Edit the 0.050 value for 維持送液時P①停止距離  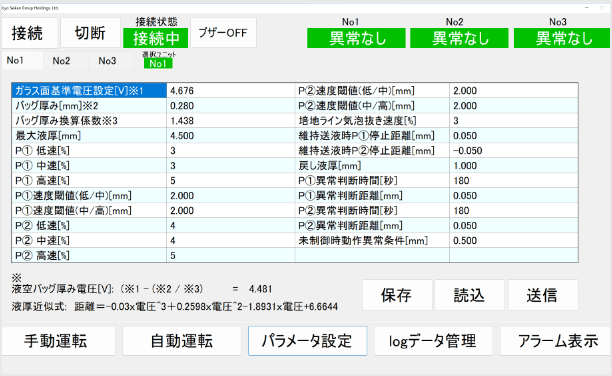tap(514, 135)
